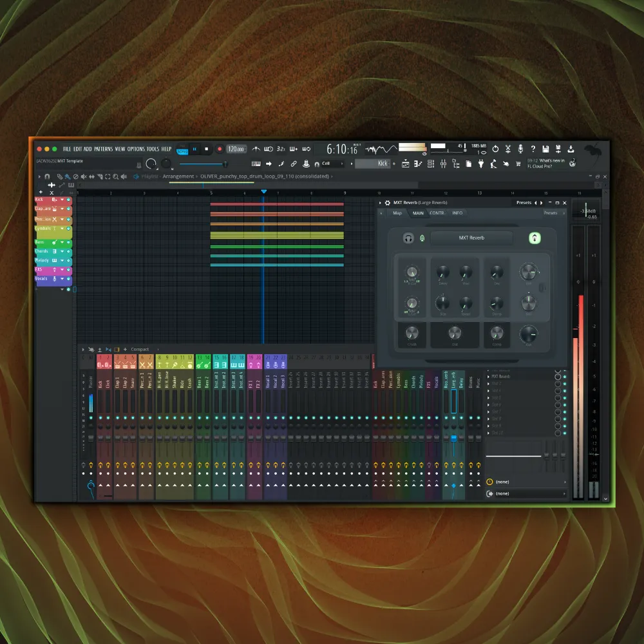This screenshot has height=644, width=644.
Task: Click the MXT Reverb preset name button
Action: tap(471, 238)
